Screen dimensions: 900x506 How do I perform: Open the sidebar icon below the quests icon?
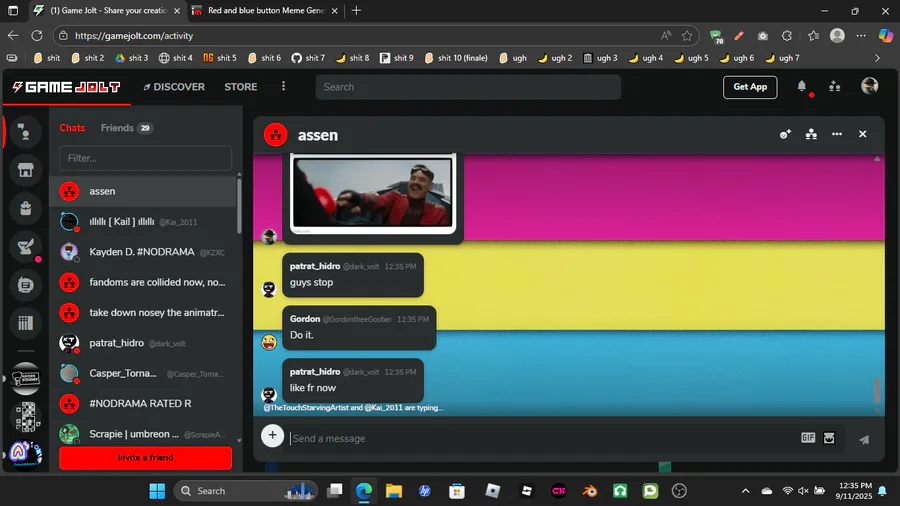click(x=25, y=285)
